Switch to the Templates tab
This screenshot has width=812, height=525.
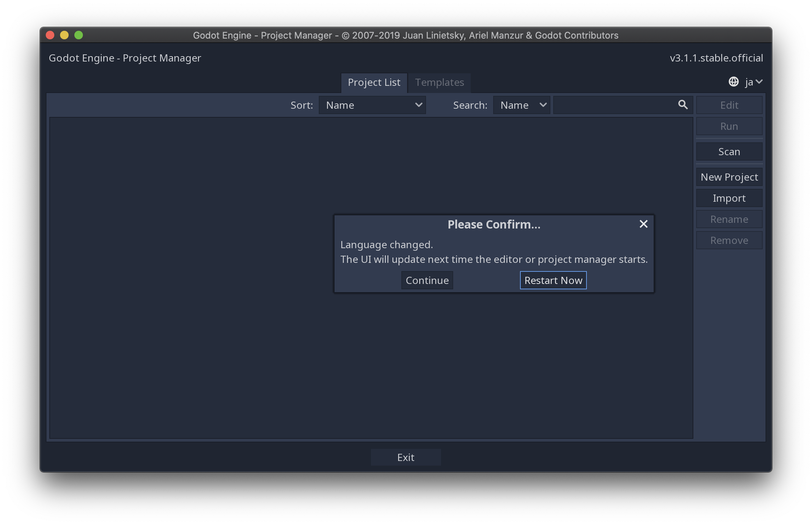(x=439, y=83)
